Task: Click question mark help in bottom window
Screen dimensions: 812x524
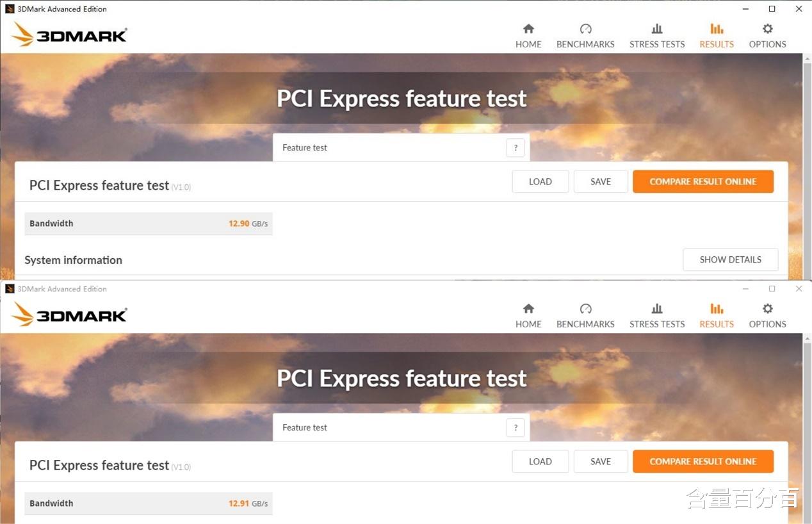Action: point(516,428)
